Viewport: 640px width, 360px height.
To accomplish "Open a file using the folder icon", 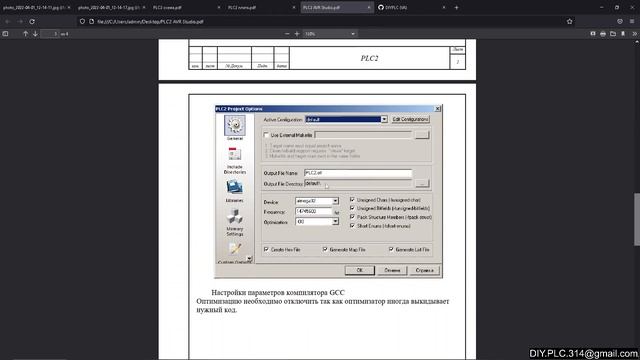I will tap(613, 34).
